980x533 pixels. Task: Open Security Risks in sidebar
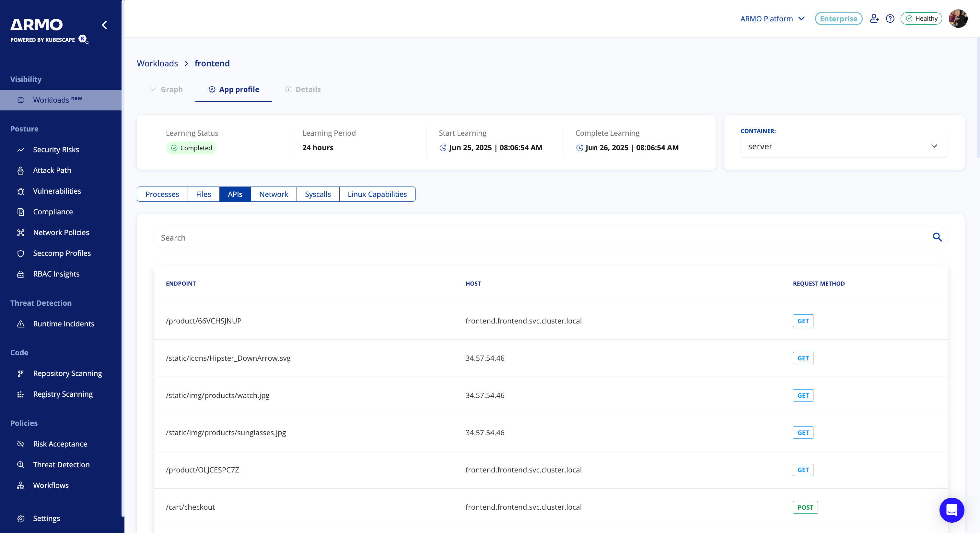tap(56, 150)
